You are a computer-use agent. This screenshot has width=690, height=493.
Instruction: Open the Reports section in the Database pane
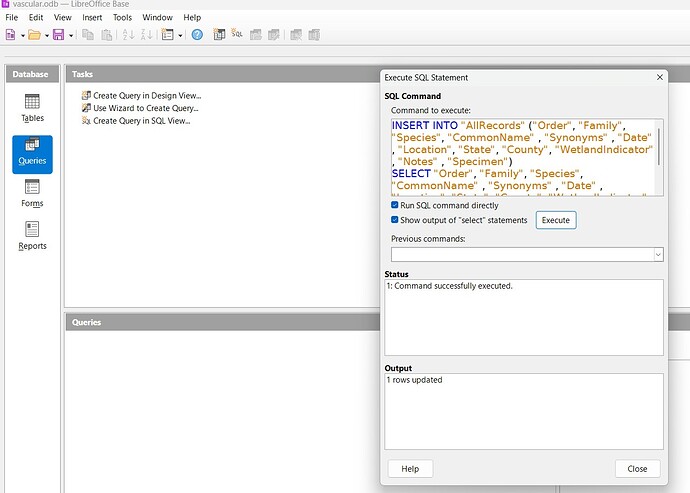click(32, 235)
